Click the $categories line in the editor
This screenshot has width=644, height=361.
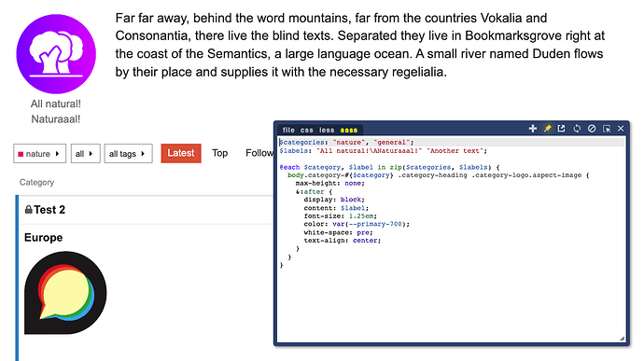(x=346, y=142)
